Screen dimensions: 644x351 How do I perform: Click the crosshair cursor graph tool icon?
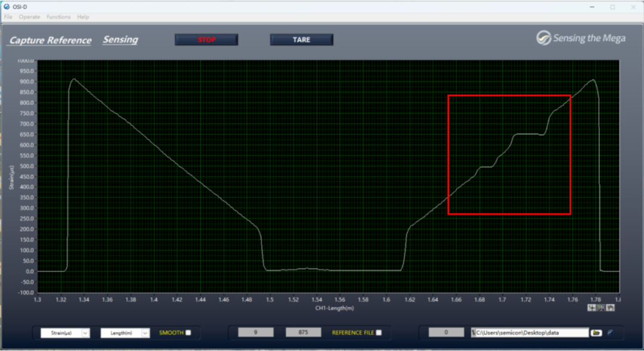(591, 307)
